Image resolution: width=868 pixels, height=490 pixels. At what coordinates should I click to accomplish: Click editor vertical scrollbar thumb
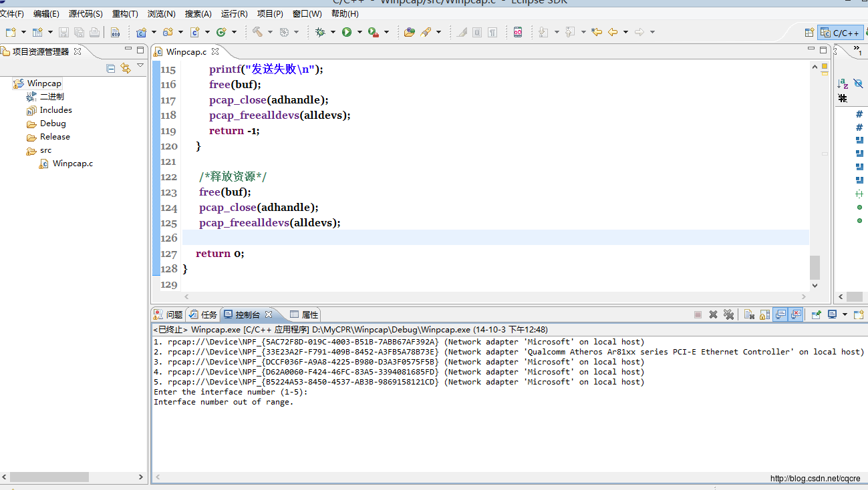click(x=815, y=268)
